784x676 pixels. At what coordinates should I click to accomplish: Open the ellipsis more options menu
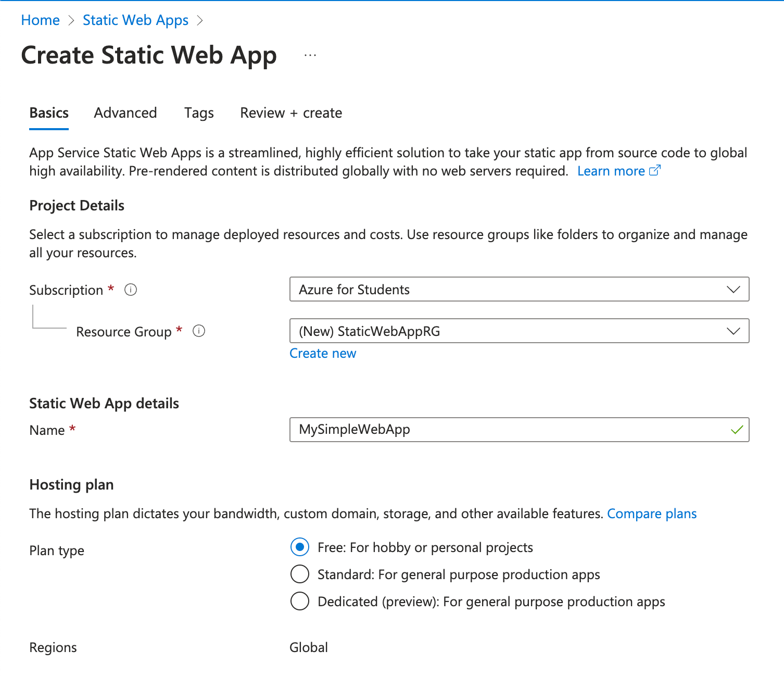point(310,55)
